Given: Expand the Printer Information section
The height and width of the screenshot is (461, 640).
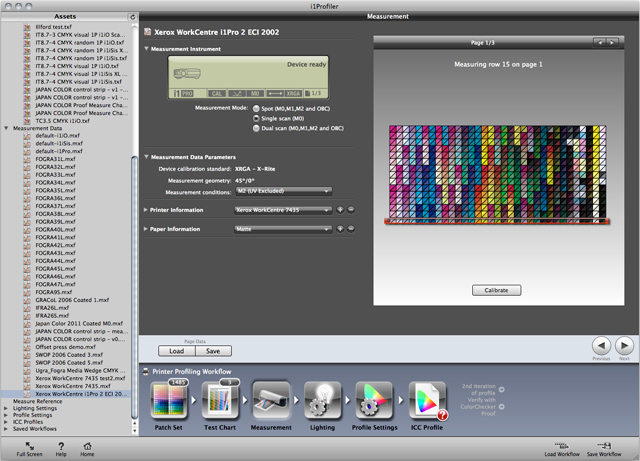Looking at the screenshot, I should (x=146, y=210).
